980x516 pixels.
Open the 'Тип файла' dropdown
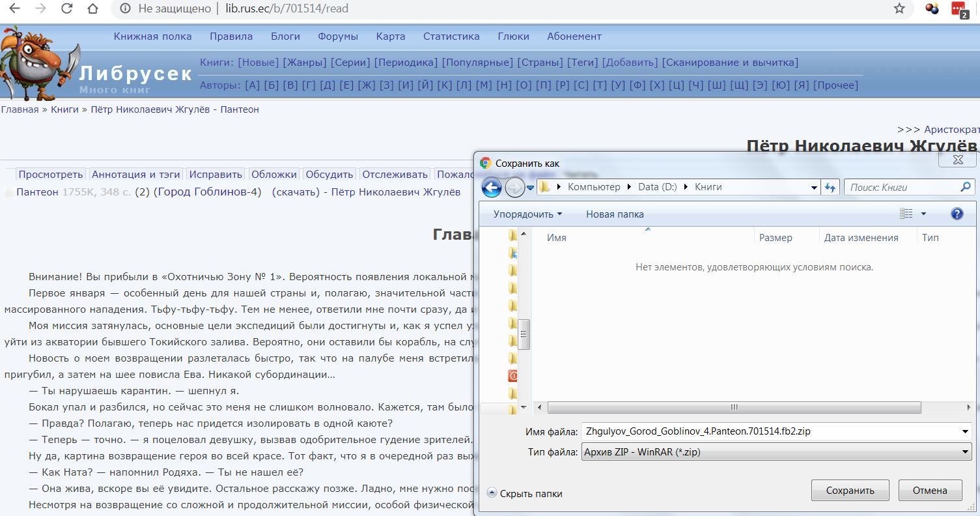776,452
